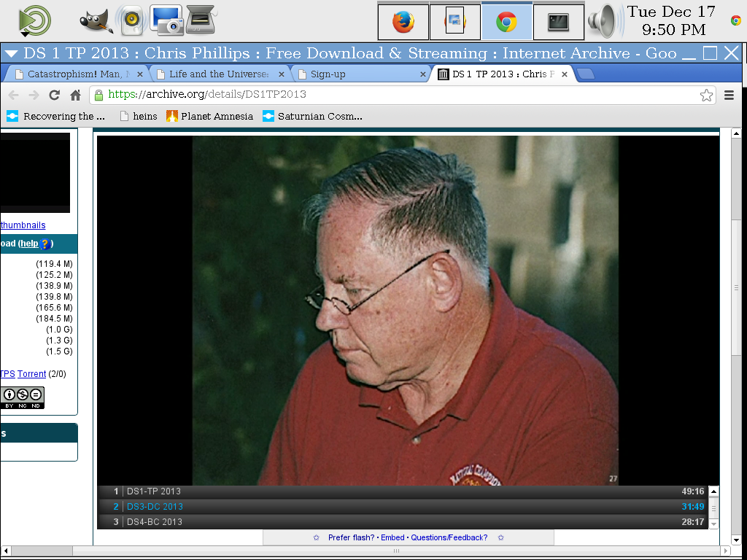
Task: Launch GIMP from the top panel
Action: point(97,21)
